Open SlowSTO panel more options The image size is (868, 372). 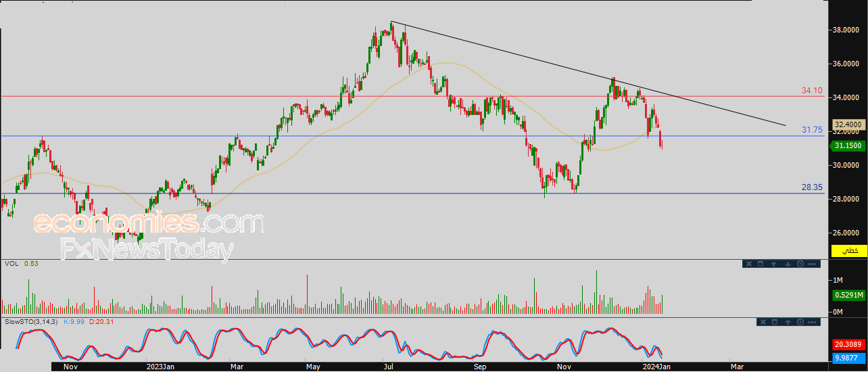pos(812,322)
